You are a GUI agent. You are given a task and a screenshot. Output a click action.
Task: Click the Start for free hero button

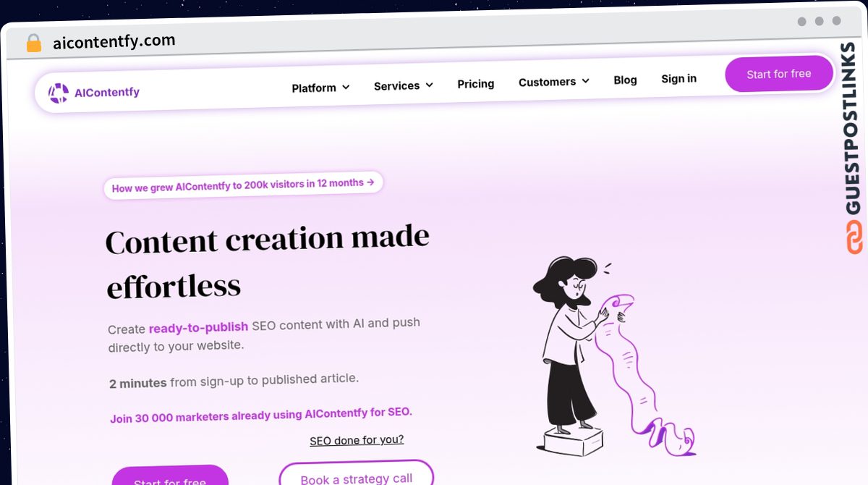pos(170,478)
